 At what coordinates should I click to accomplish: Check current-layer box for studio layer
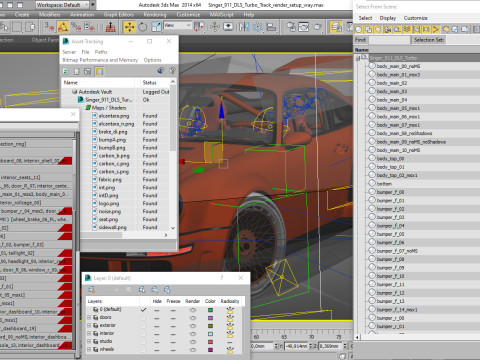pyautogui.click(x=143, y=342)
